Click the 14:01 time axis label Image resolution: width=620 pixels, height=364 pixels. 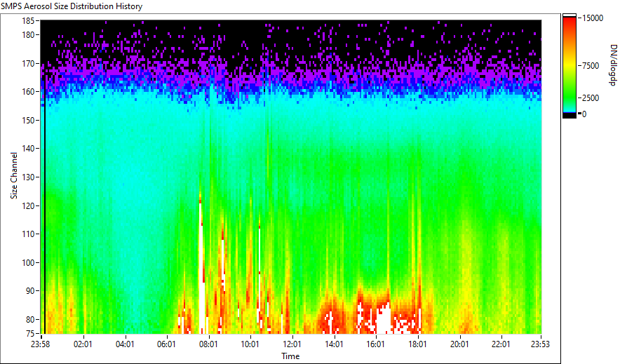coord(334,344)
